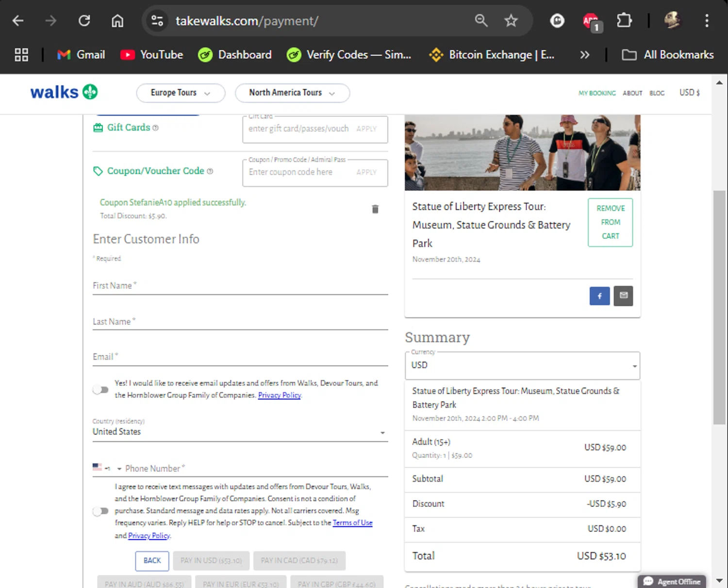
Task: Apply the coupon code
Action: (366, 172)
